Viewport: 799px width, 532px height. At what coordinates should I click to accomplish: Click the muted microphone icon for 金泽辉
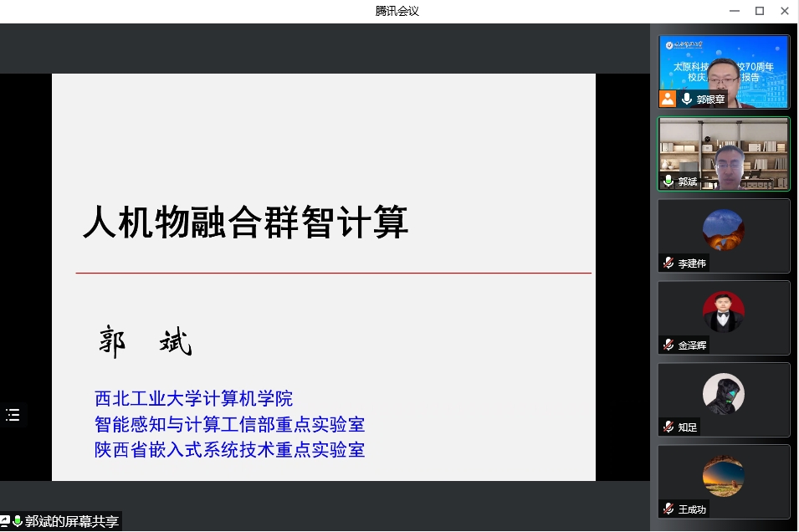pyautogui.click(x=668, y=345)
